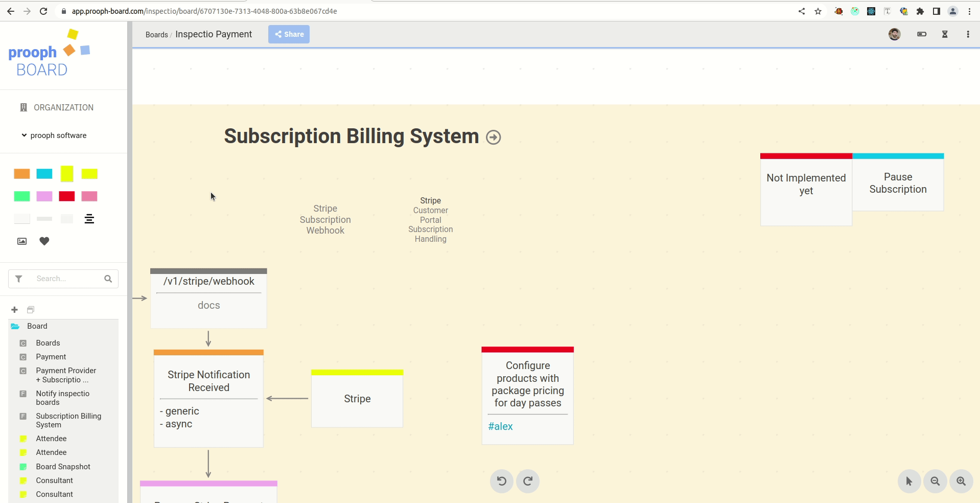Choose the pink sticky note
Viewport: 980px width, 503px height.
click(89, 196)
